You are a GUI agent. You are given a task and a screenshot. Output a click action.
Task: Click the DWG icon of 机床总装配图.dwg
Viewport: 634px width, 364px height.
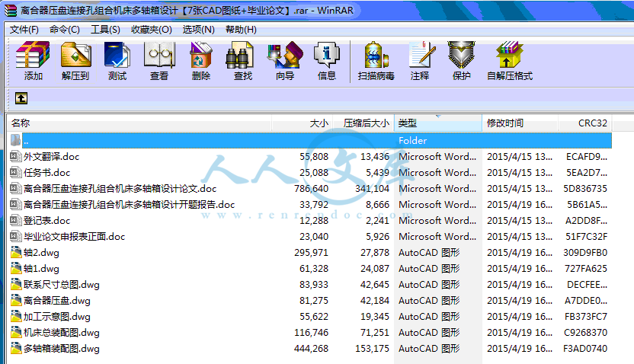tap(16, 333)
